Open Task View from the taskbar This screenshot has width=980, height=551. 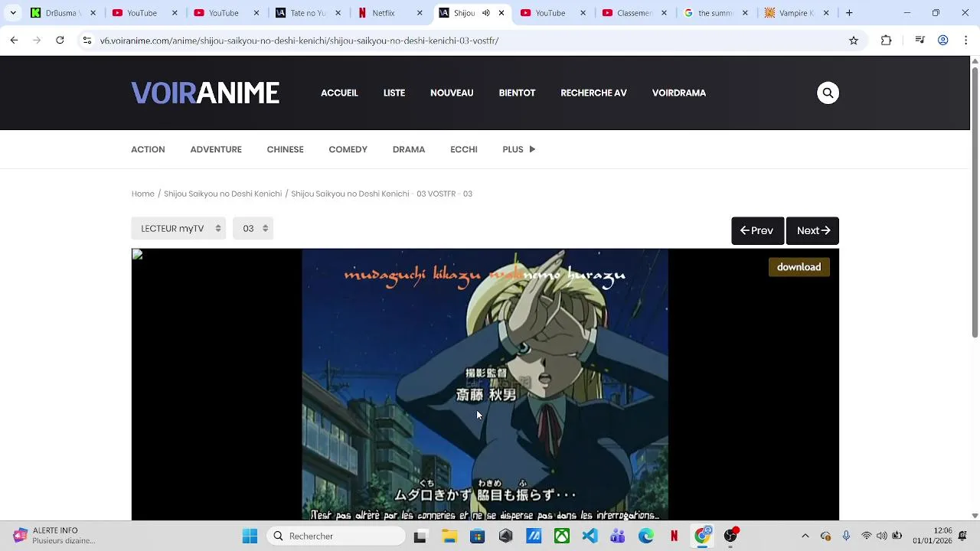click(x=420, y=536)
